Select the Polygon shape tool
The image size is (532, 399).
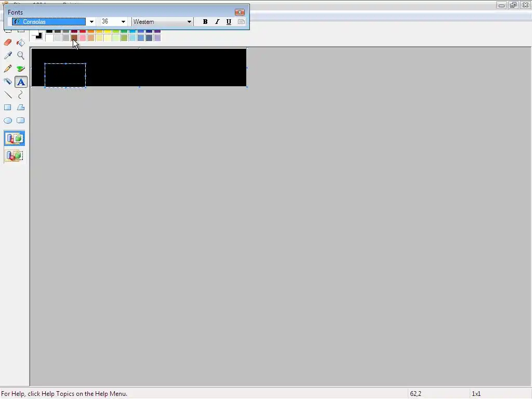point(21,108)
